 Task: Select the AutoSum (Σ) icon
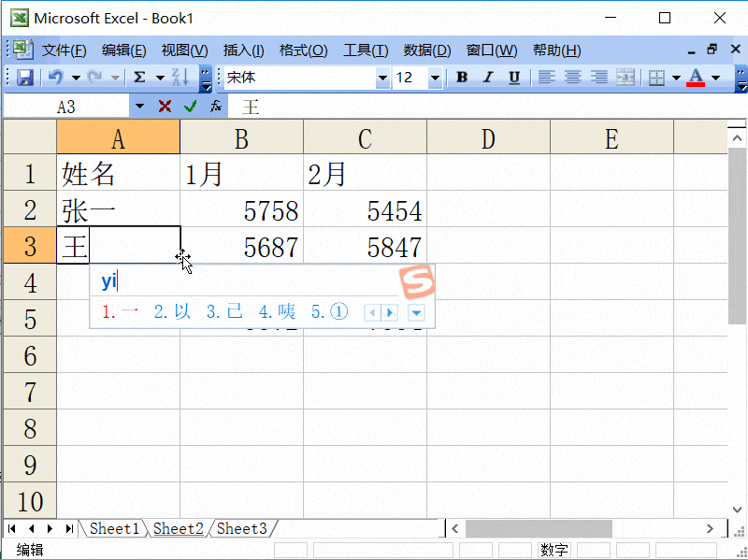(140, 78)
